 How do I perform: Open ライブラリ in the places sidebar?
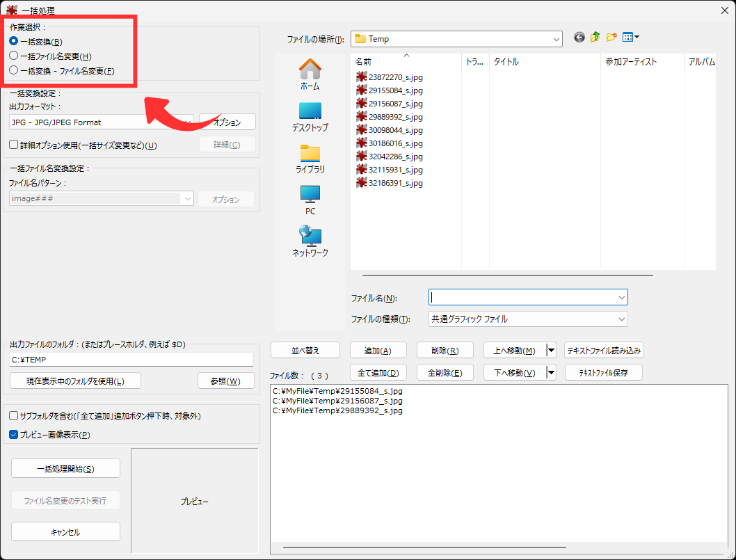click(310, 159)
